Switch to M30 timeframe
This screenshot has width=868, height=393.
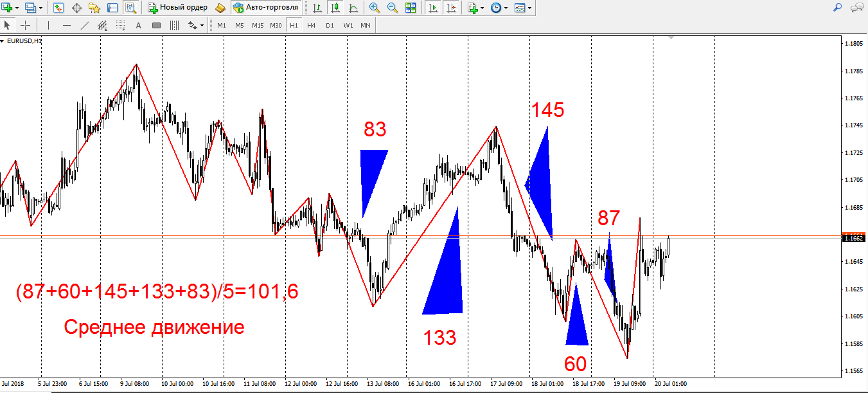click(x=276, y=25)
